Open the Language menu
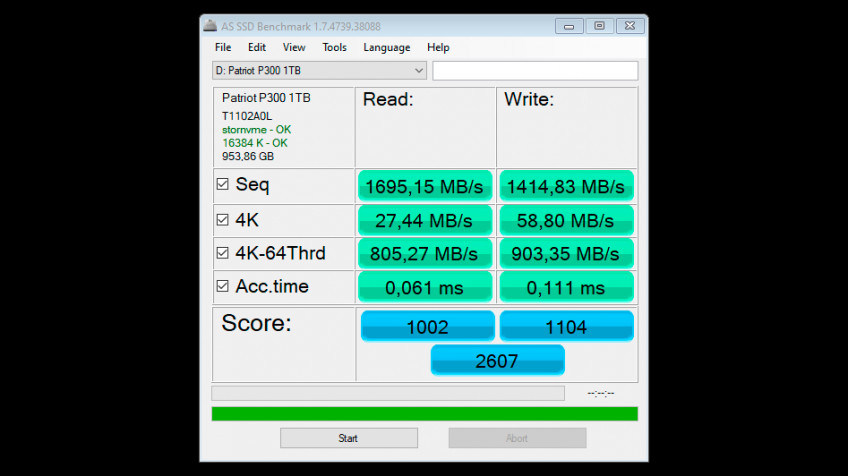The height and width of the screenshot is (476, 848). coord(387,48)
